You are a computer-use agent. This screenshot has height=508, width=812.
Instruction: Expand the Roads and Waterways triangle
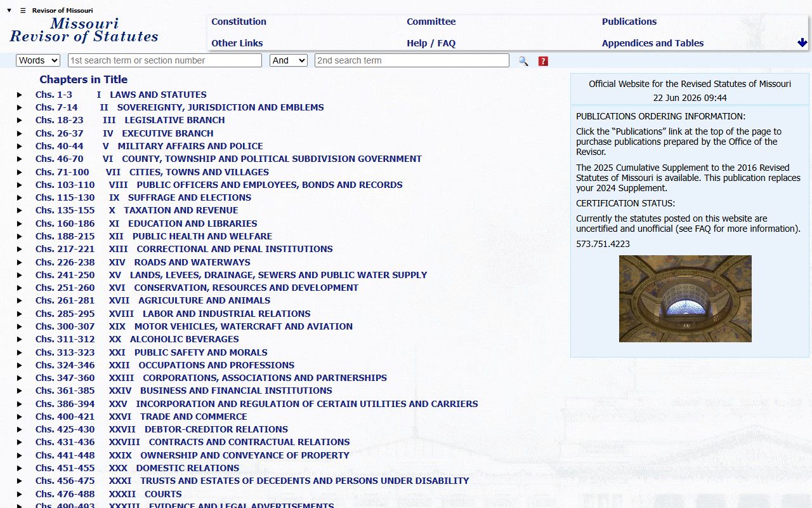coord(20,262)
